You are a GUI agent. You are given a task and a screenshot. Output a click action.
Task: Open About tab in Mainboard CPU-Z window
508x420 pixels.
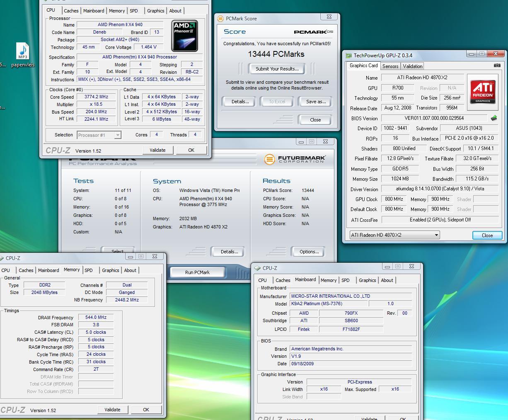[x=387, y=280]
